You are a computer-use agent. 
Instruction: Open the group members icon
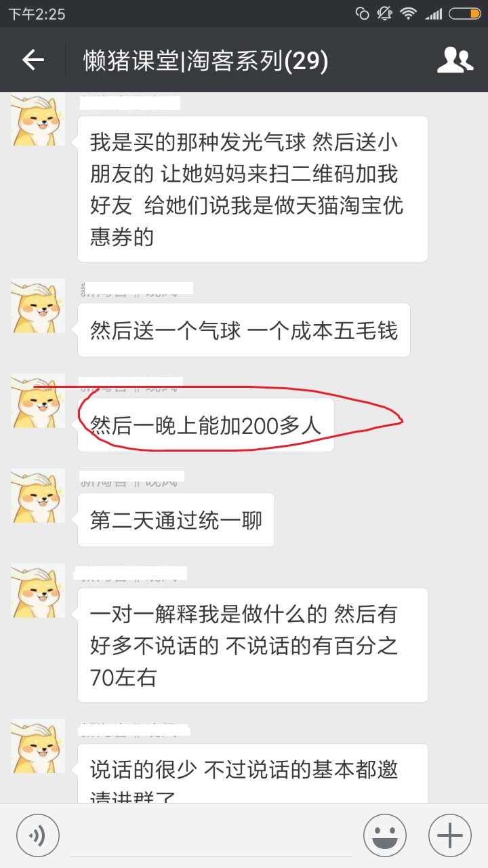click(455, 60)
